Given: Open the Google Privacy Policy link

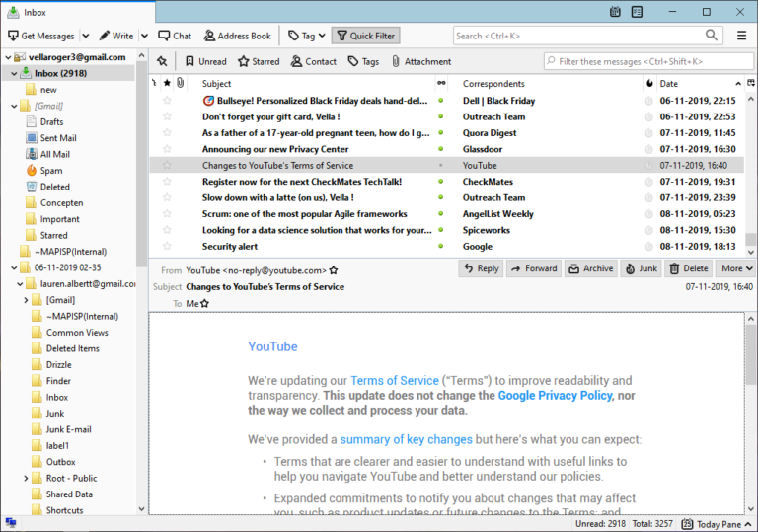Looking at the screenshot, I should (555, 395).
